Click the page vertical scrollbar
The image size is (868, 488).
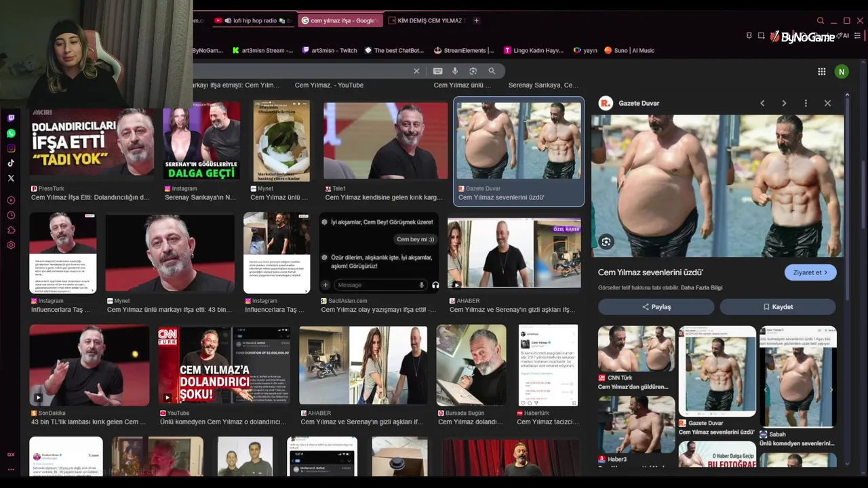[864, 197]
